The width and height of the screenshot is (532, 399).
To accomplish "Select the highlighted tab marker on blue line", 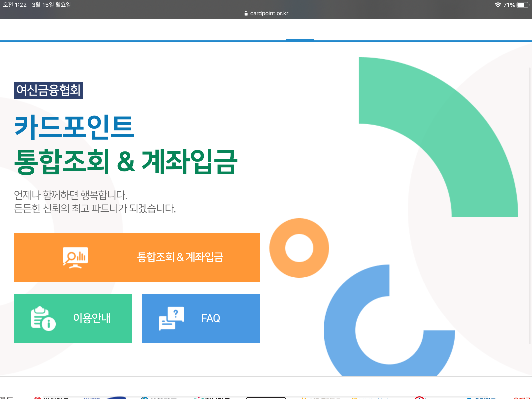I will [300, 40].
